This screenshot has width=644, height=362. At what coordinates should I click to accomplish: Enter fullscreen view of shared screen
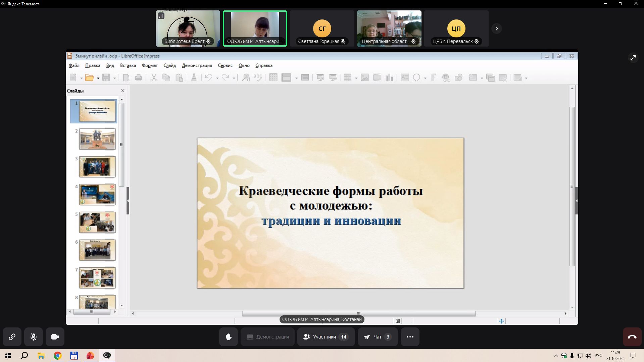pos(633,58)
